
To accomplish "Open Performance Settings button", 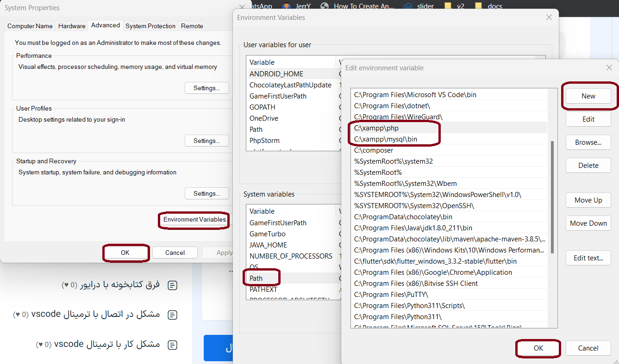I will point(206,88).
